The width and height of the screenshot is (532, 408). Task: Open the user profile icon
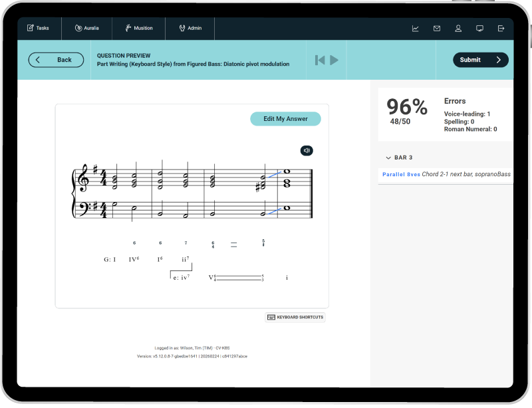click(x=458, y=29)
